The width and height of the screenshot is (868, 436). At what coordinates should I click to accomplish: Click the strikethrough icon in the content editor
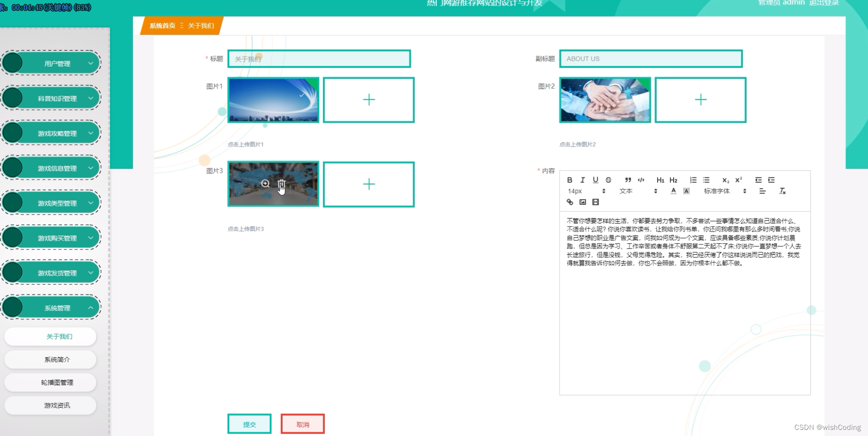coord(608,180)
